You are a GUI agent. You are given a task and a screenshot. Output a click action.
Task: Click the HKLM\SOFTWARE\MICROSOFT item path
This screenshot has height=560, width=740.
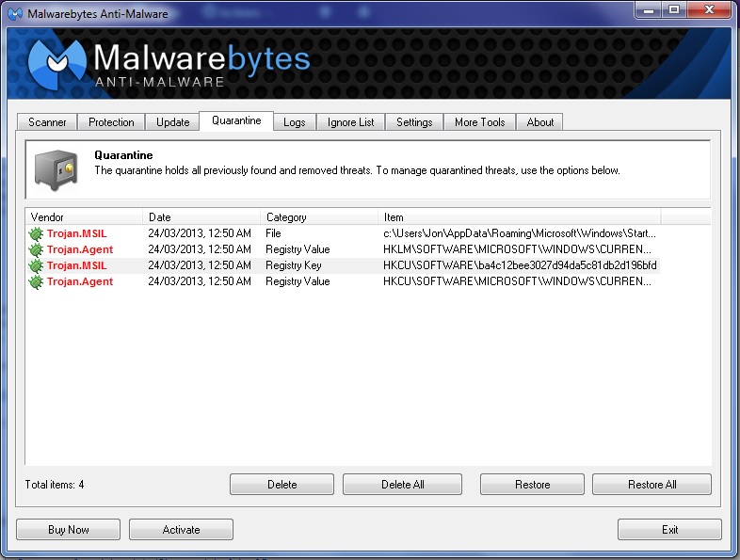click(x=517, y=249)
